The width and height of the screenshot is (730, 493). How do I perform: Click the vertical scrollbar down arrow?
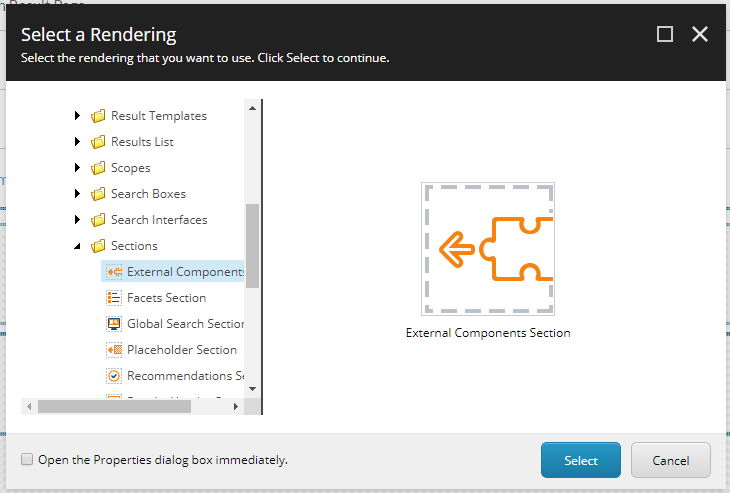click(252, 389)
